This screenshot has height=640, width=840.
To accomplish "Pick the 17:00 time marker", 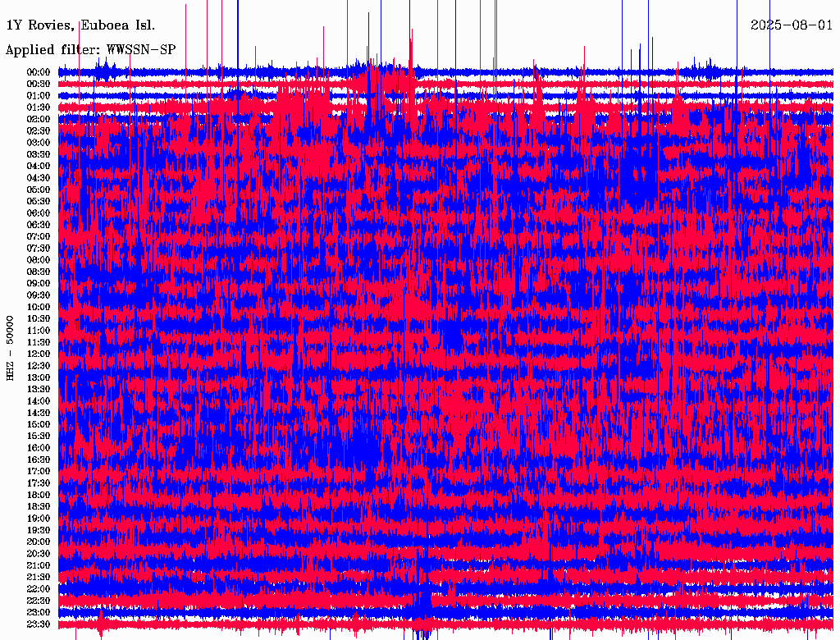I will coord(39,472).
